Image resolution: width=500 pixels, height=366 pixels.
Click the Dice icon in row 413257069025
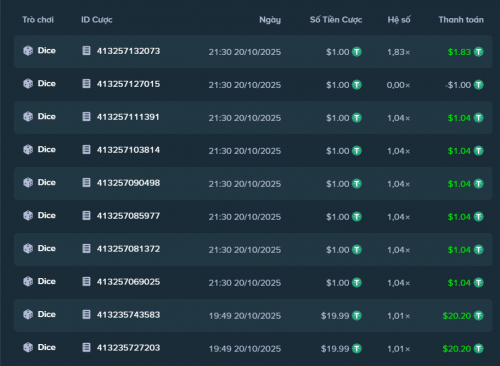(x=28, y=282)
